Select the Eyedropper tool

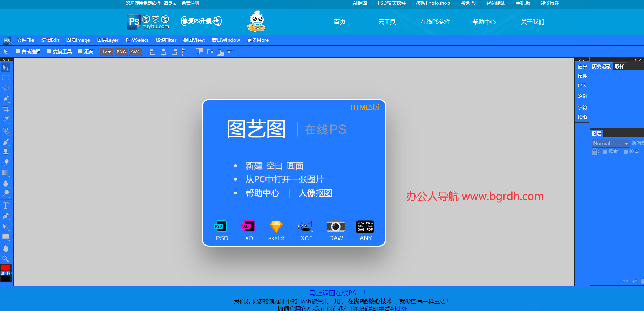pos(6,119)
